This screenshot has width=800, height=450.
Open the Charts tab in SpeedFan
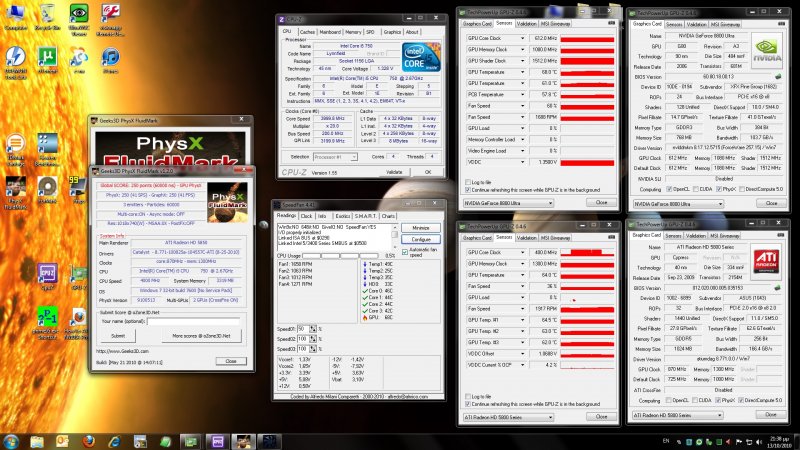tap(388, 216)
